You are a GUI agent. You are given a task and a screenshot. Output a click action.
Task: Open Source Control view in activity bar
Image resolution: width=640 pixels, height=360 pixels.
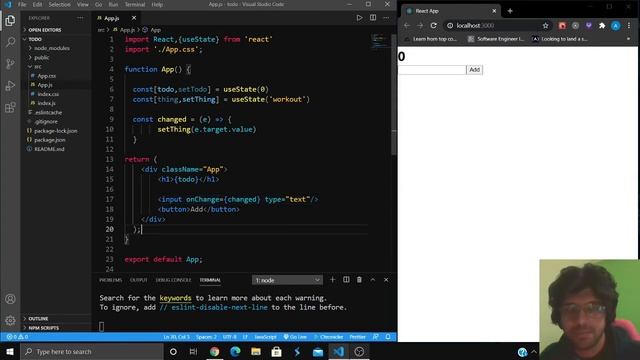click(10, 64)
